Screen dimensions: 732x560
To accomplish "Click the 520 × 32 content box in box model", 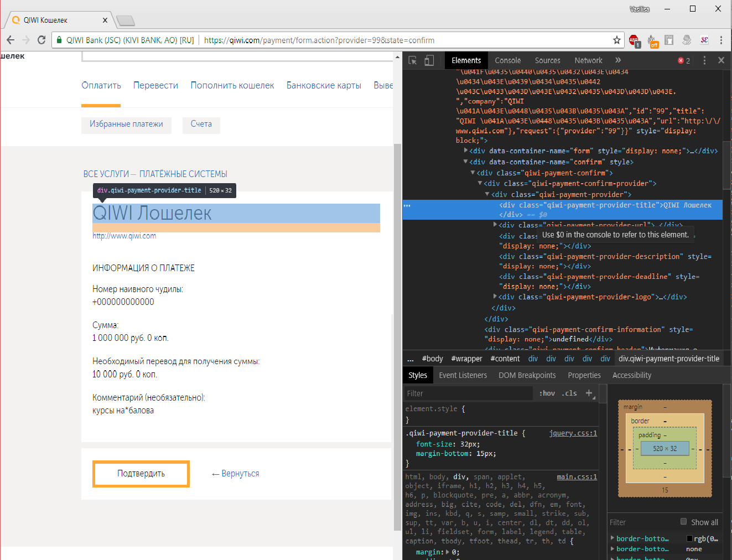I will [664, 448].
